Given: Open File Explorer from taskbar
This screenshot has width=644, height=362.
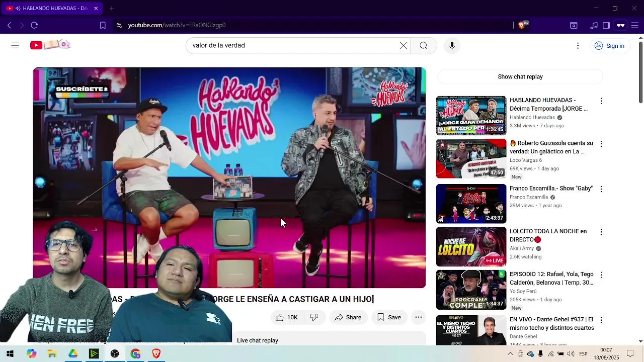Looking at the screenshot, I should coord(52,354).
